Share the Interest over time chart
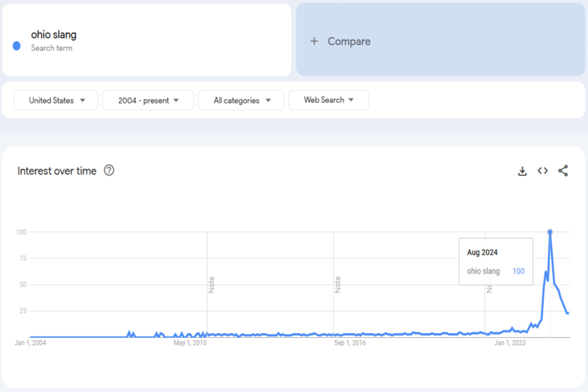 pyautogui.click(x=563, y=171)
